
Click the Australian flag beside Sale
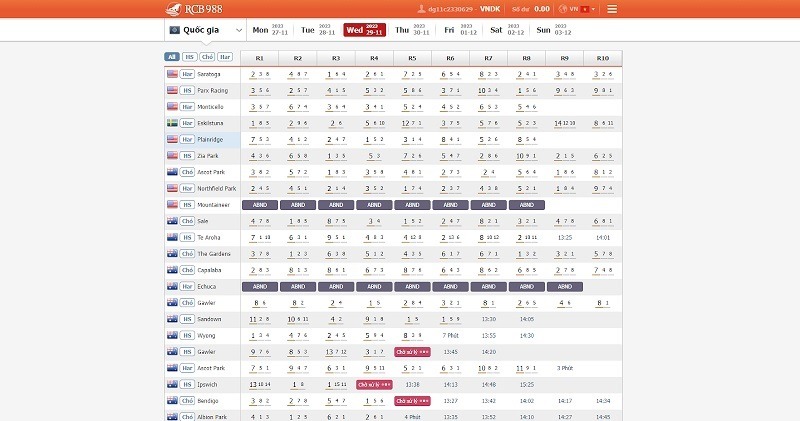coord(172,221)
